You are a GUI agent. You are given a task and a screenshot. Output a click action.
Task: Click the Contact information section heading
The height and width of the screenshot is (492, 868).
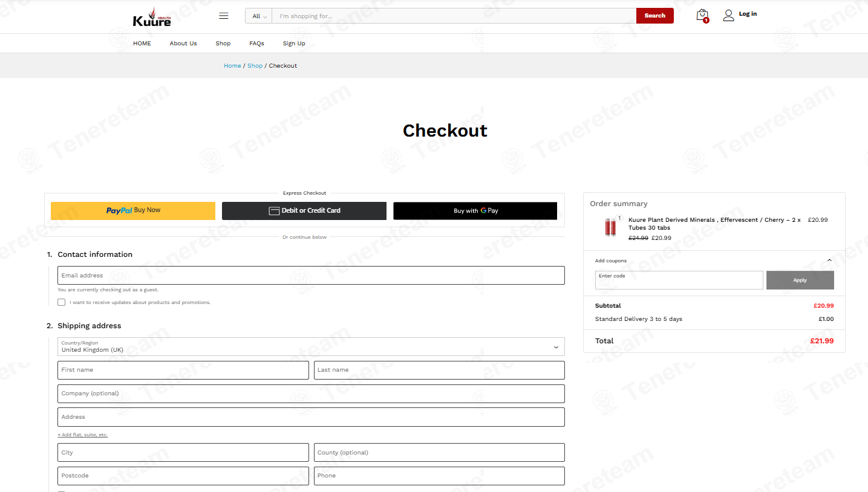click(x=95, y=254)
